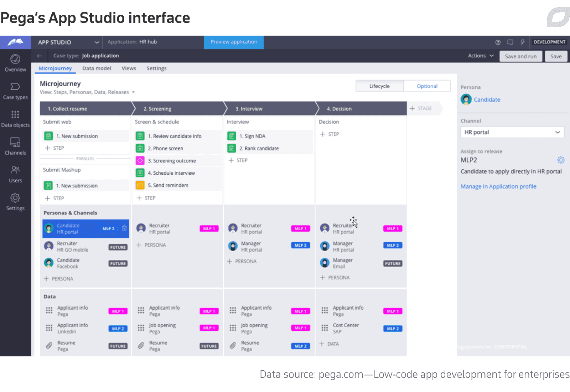
Task: Select the Optional toggle option
Action: tap(427, 86)
